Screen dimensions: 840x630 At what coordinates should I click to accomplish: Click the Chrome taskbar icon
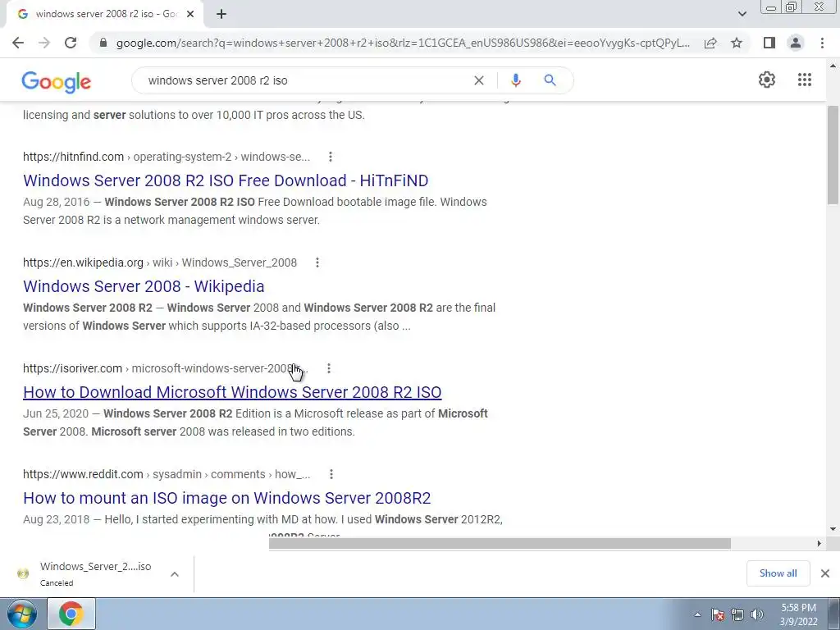71,614
